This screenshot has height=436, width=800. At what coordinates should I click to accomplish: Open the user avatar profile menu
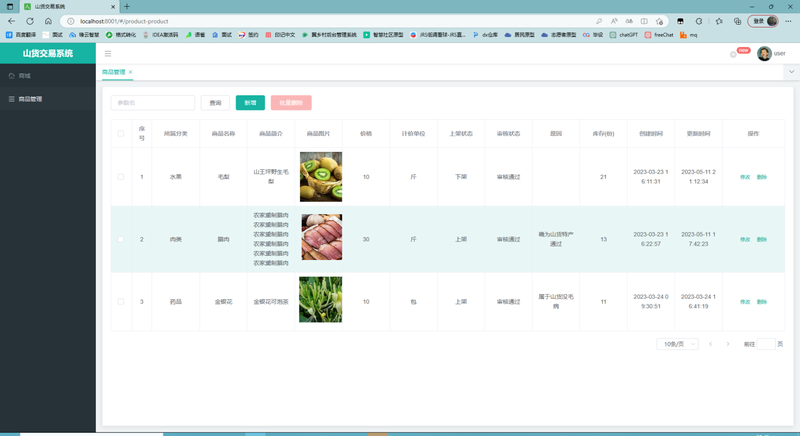tap(764, 54)
